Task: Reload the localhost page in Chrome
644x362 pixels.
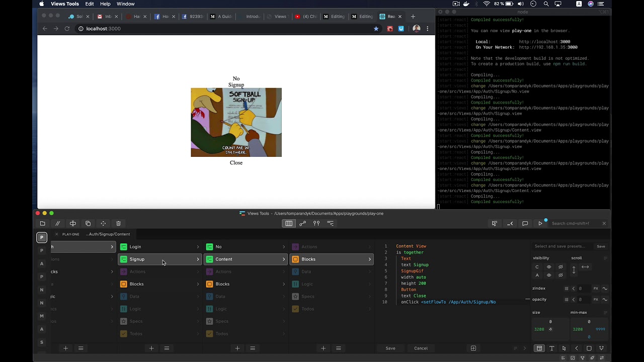Action: [x=67, y=29]
